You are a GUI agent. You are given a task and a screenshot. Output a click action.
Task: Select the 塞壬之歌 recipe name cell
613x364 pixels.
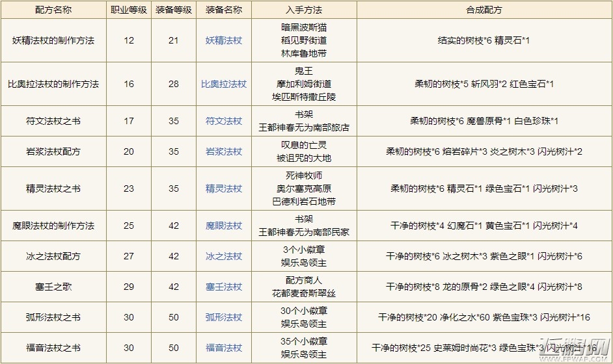[x=53, y=287]
